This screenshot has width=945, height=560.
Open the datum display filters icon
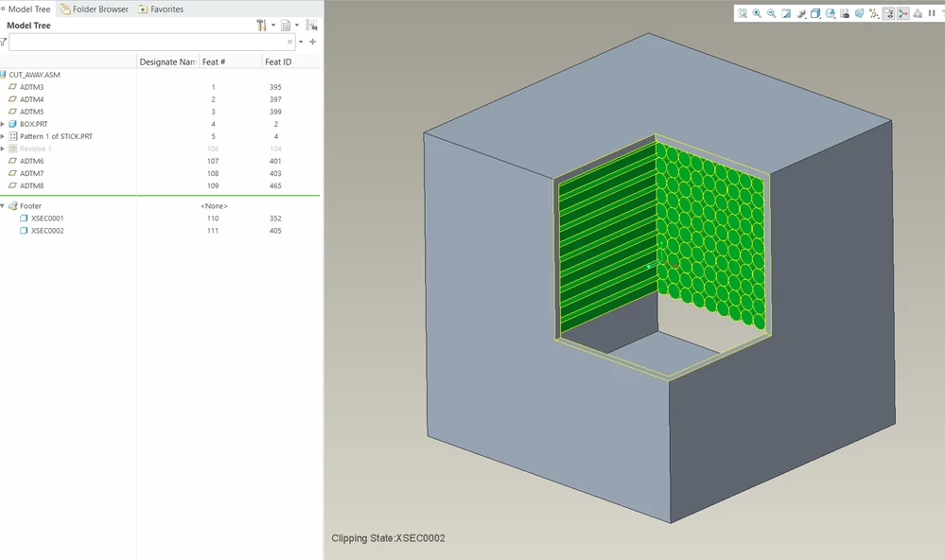pos(874,13)
